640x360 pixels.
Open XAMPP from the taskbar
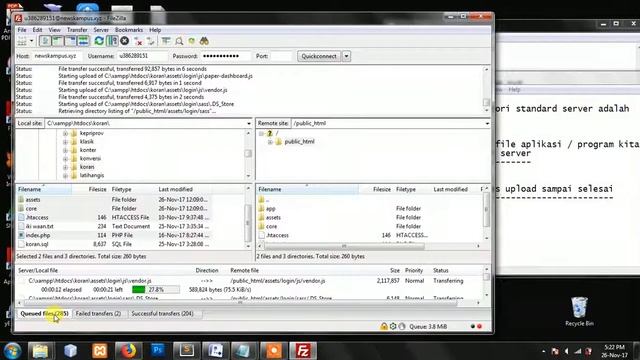coord(100,351)
